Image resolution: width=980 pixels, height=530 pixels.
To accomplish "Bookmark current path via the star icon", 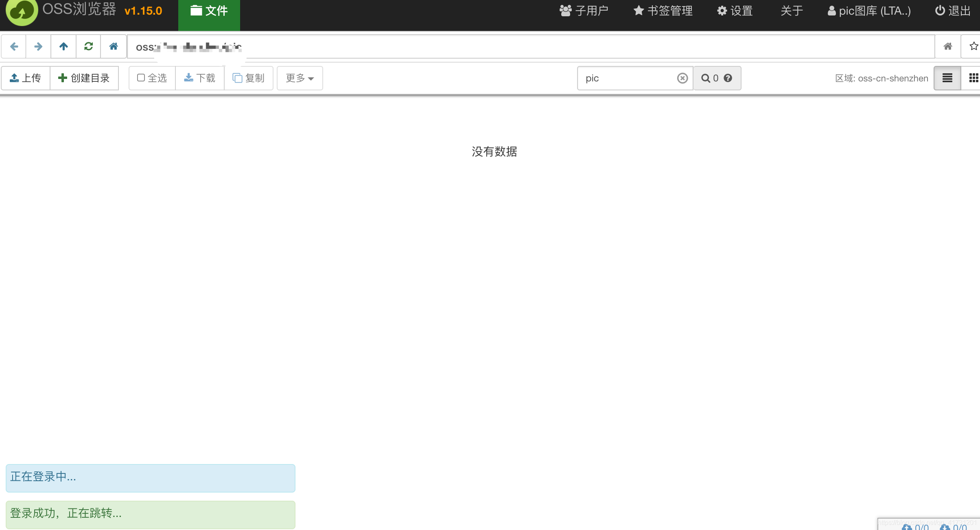I will pyautogui.click(x=973, y=46).
